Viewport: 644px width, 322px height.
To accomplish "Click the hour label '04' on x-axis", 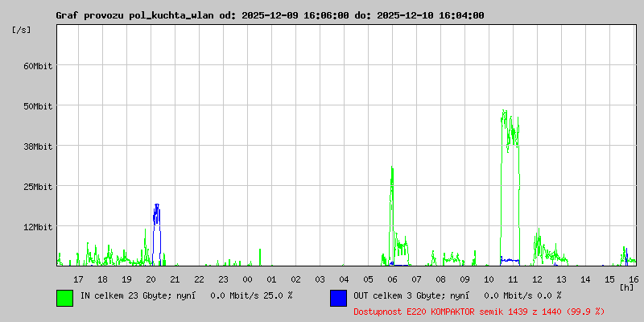I will click(x=345, y=279).
